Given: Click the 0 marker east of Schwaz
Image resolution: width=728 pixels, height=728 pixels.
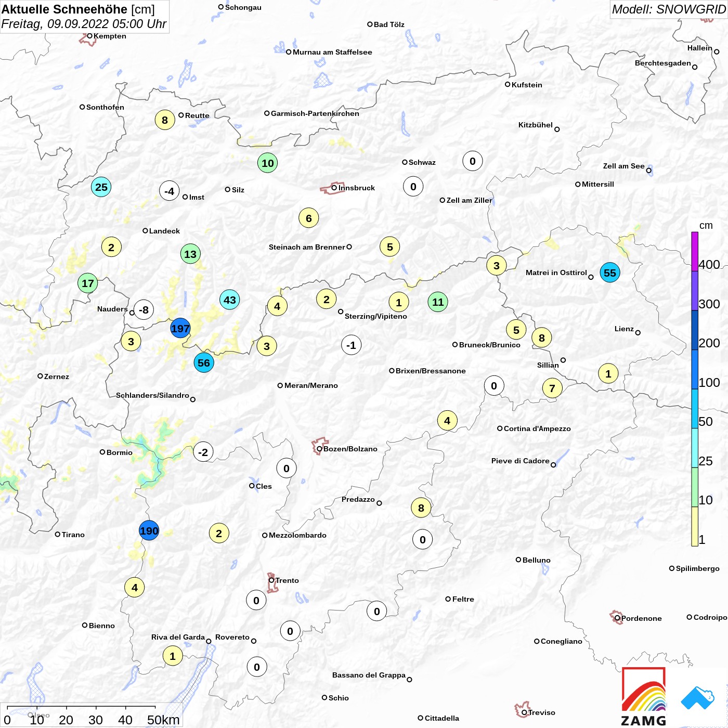Looking at the screenshot, I should click(473, 161).
